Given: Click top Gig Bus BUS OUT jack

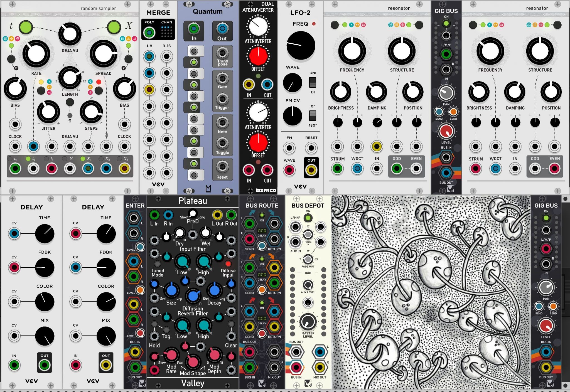Looking at the screenshot, I should pyautogui.click(x=446, y=173).
